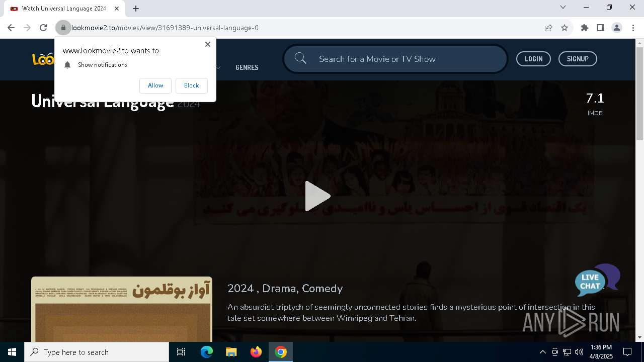Viewport: 644px width, 362px height.
Task: Click the address bar URL
Action: click(165, 28)
